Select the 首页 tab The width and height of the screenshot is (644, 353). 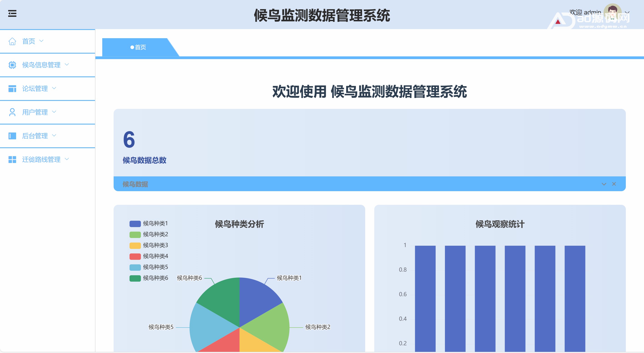tap(138, 47)
